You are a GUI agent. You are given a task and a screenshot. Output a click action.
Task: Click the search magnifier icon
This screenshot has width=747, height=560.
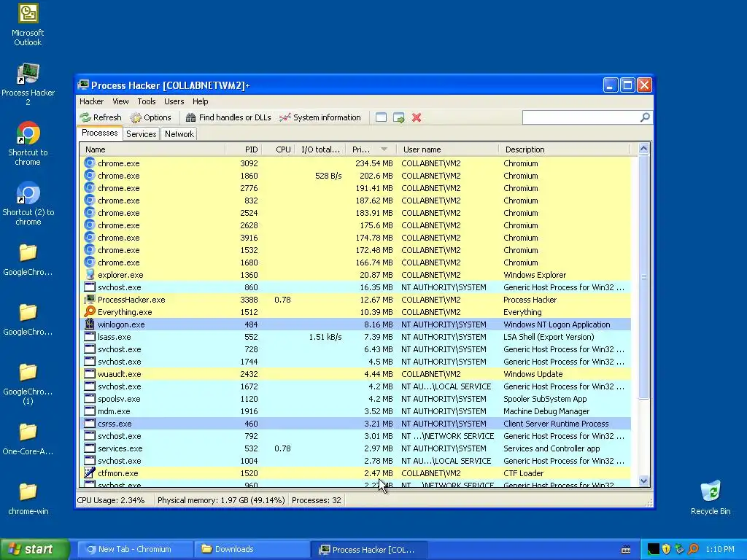[x=645, y=117]
